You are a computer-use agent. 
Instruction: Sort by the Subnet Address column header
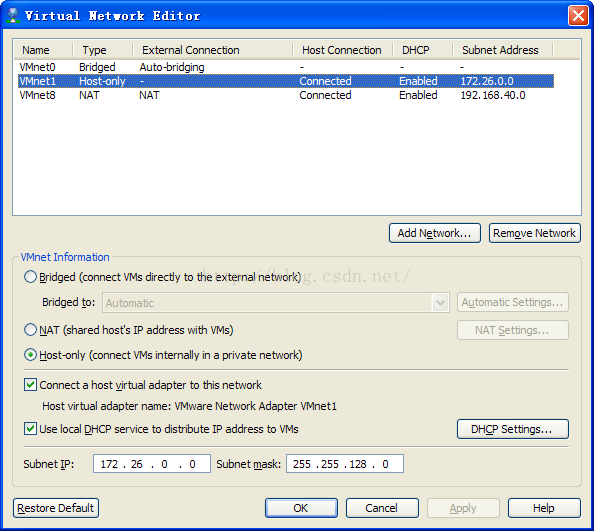point(502,50)
